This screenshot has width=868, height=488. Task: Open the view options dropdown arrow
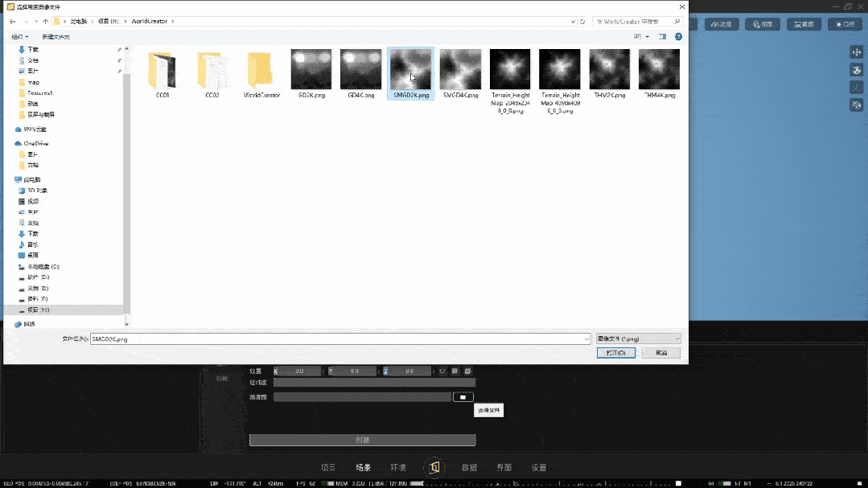click(x=647, y=36)
